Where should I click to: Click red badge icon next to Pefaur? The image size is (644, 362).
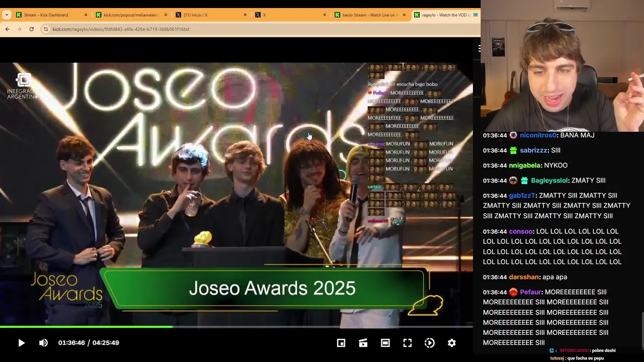click(513, 292)
